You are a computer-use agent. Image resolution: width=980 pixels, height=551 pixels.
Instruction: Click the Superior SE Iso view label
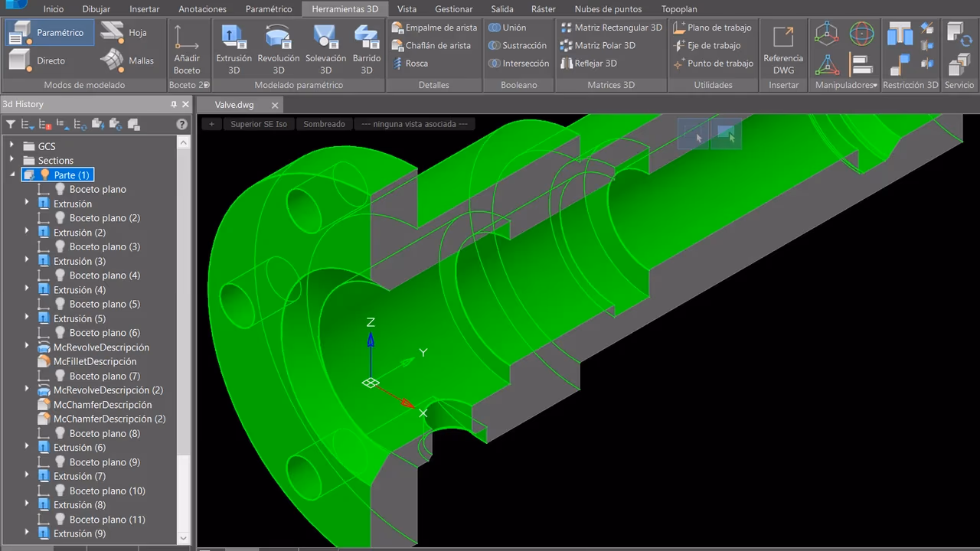[x=259, y=124]
